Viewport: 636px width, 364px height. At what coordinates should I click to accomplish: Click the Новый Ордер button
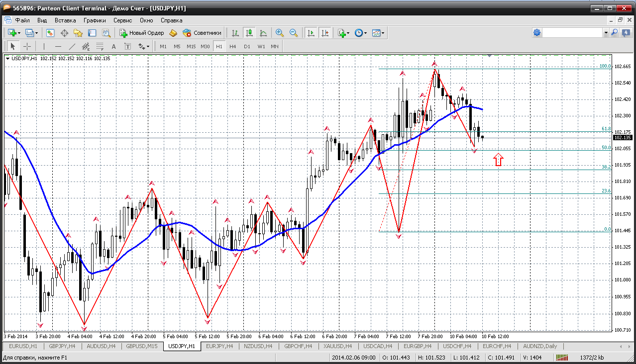[142, 33]
